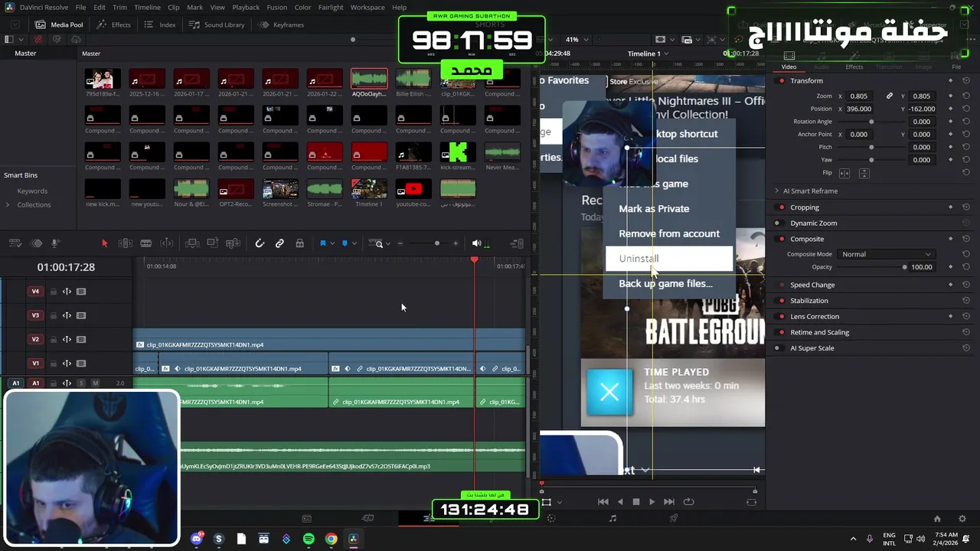The height and width of the screenshot is (551, 980).
Task: Adjust the timeline zoom slider handle
Action: pos(437,243)
